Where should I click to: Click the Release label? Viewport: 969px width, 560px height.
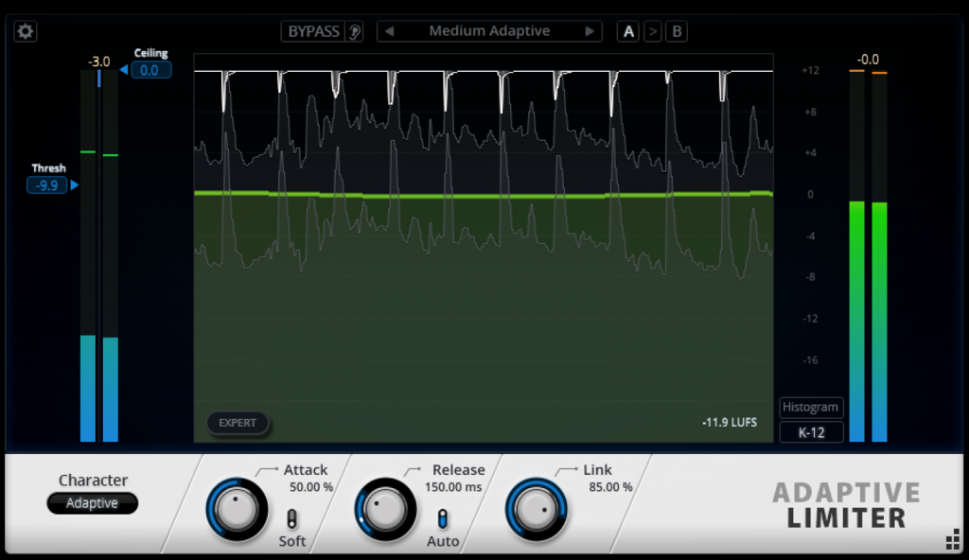(x=459, y=470)
